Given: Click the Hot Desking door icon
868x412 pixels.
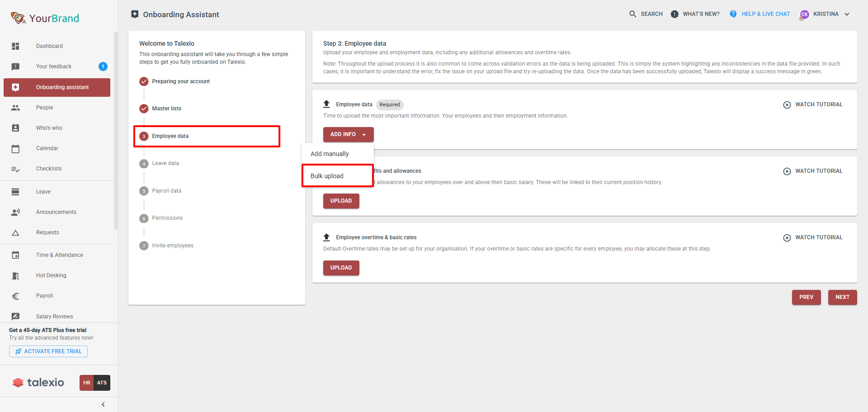Looking at the screenshot, I should point(15,275).
